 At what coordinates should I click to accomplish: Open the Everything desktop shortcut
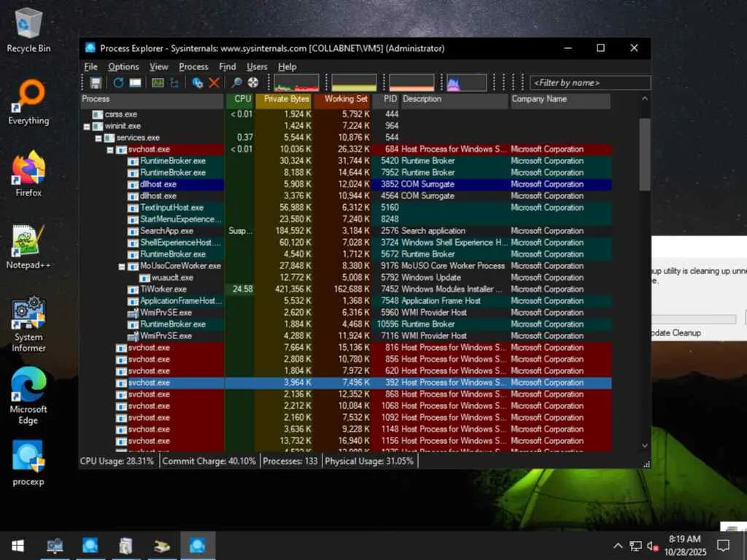[x=28, y=104]
